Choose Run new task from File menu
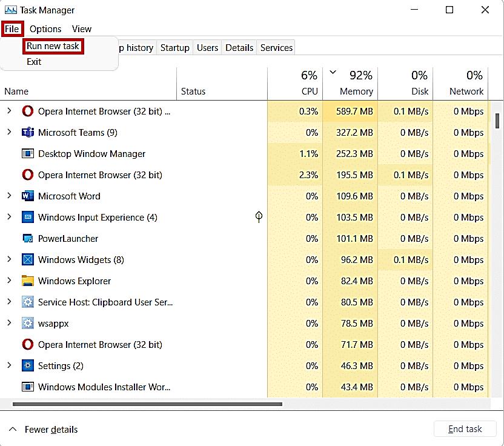The image size is (504, 446). (x=53, y=46)
